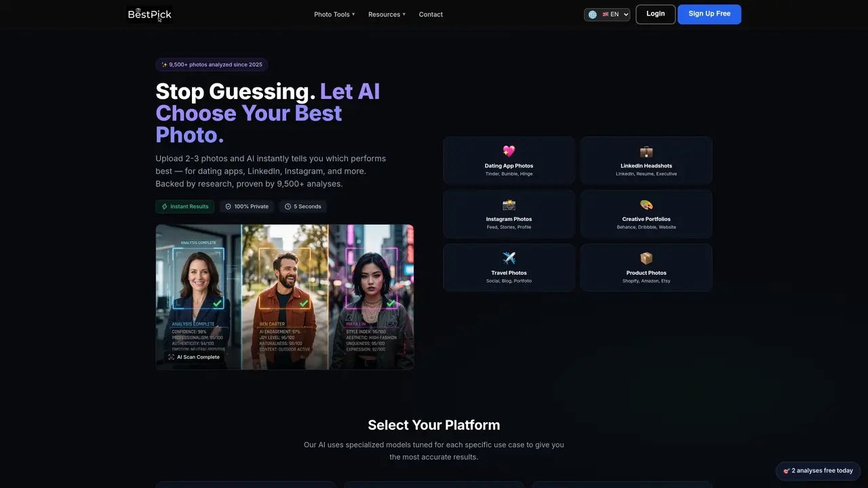Click the Behance, Dribbble, Website subtitle
The image size is (868, 488).
[x=646, y=227]
